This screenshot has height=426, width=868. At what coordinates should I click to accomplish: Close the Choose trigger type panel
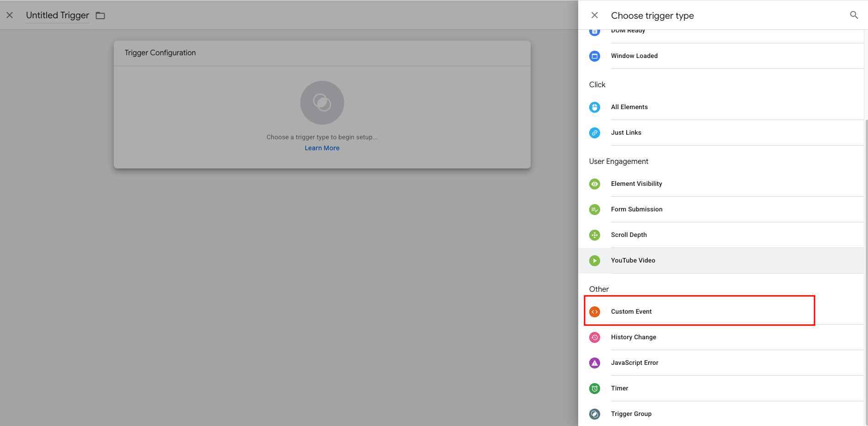coord(594,15)
